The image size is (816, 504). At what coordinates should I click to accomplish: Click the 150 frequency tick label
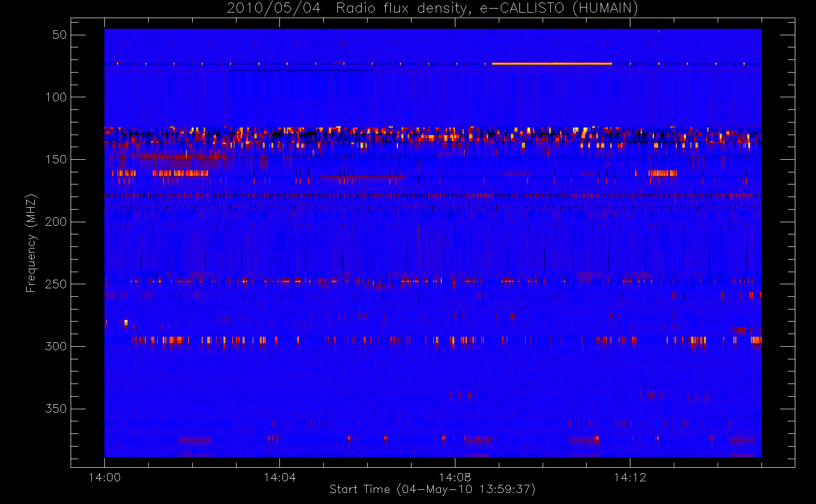[56, 159]
